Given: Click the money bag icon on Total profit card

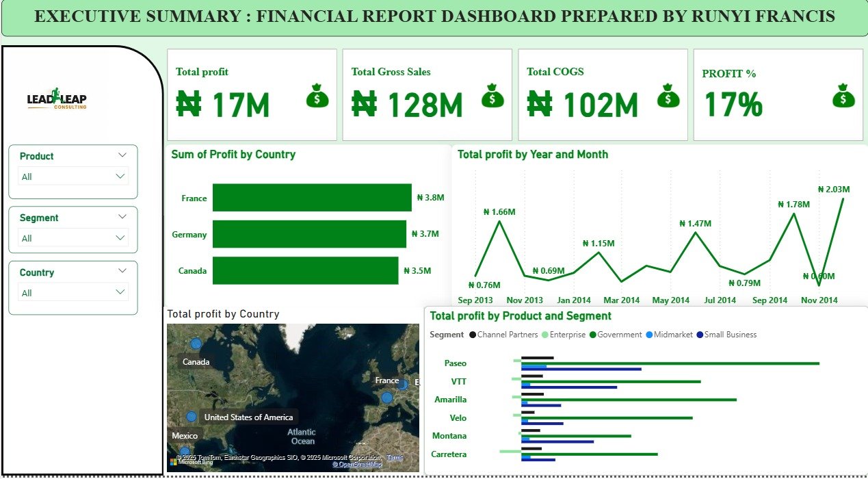Looking at the screenshot, I should pos(317,96).
